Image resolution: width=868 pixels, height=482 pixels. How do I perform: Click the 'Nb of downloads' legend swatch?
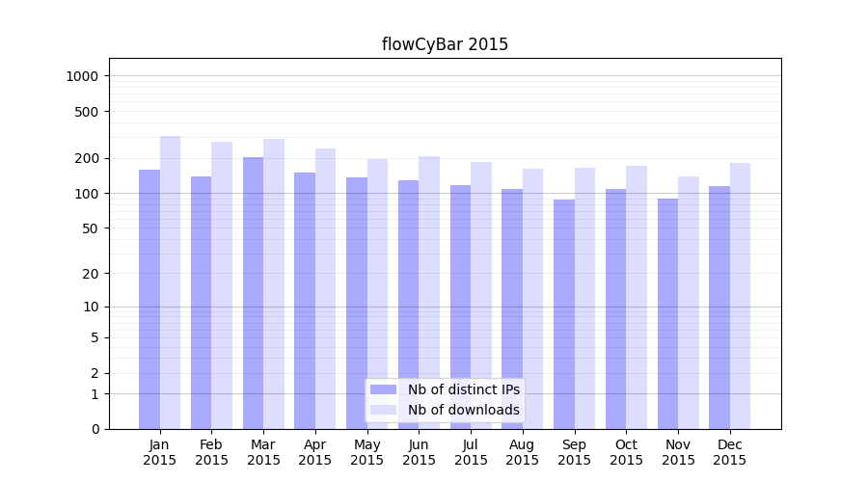coord(383,410)
